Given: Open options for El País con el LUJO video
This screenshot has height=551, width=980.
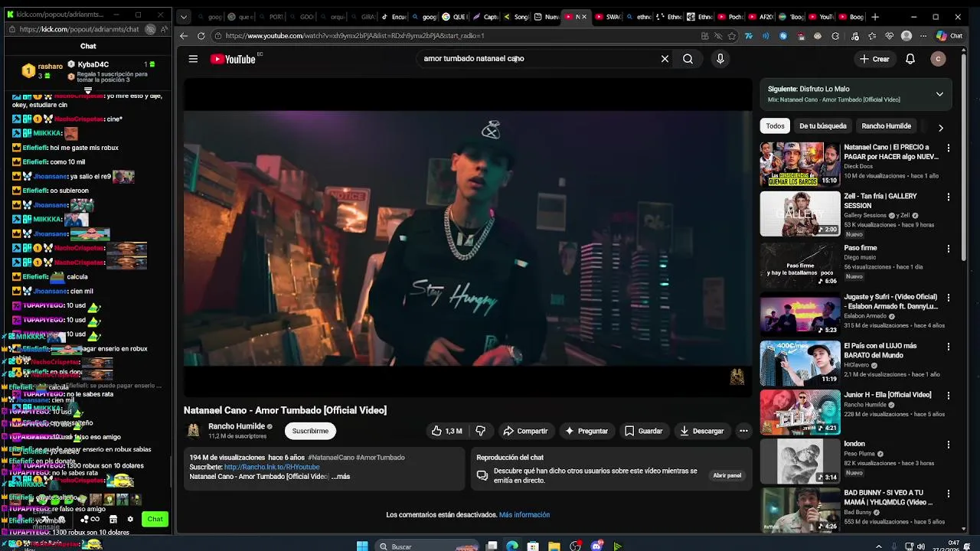Looking at the screenshot, I should click(x=949, y=346).
